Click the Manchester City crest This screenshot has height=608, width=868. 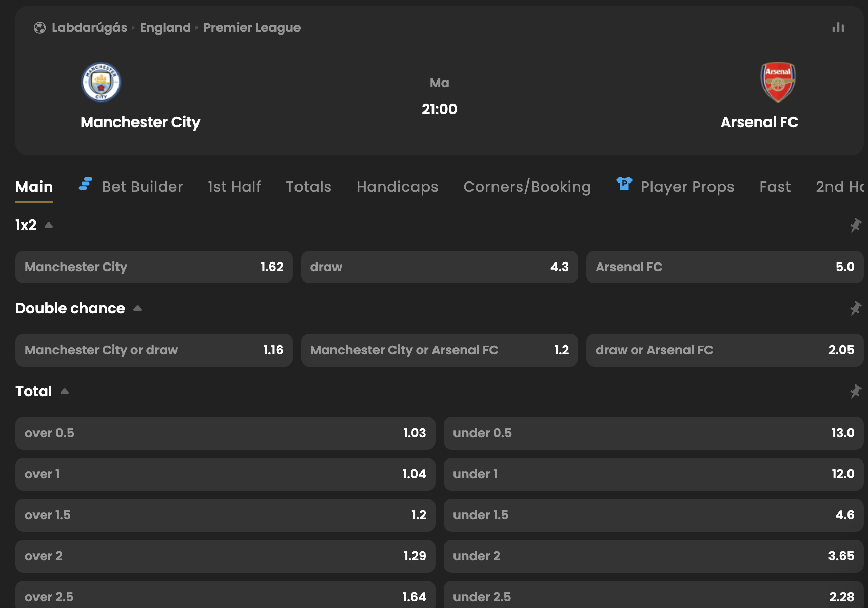(x=101, y=82)
